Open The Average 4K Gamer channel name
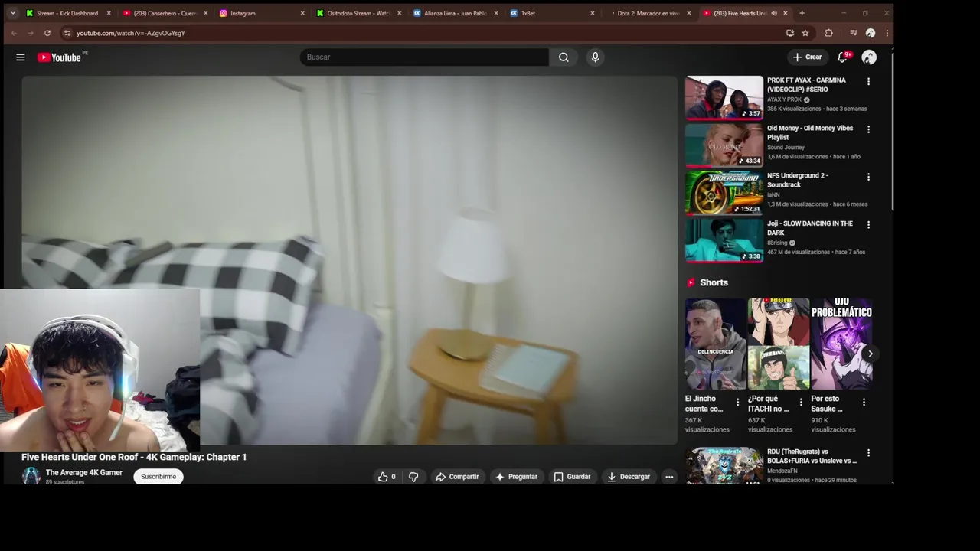This screenshot has height=551, width=980. click(84, 473)
